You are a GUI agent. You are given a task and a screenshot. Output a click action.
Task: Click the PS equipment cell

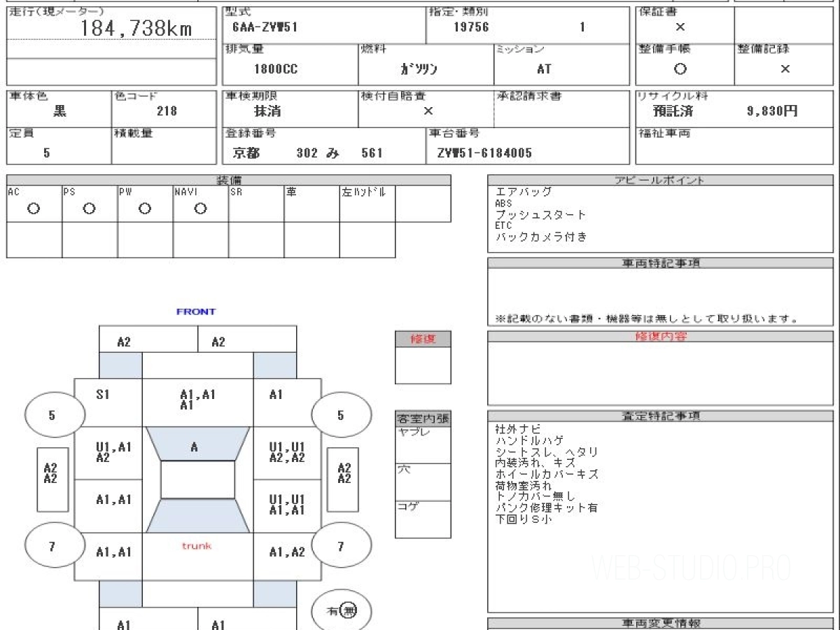90,204
